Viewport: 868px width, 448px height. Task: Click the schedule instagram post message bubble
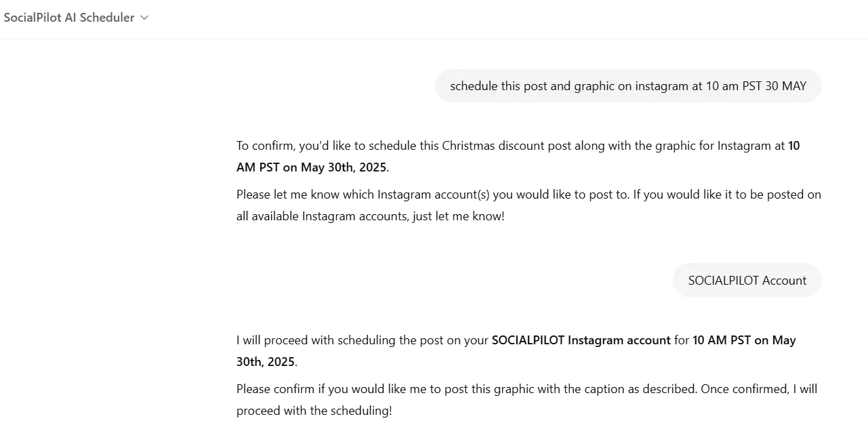pos(627,85)
